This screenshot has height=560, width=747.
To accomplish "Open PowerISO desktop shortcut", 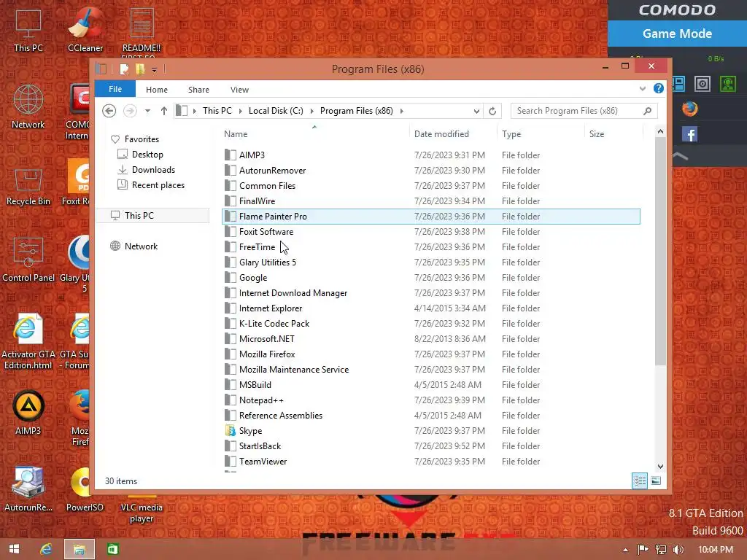I will (85, 489).
